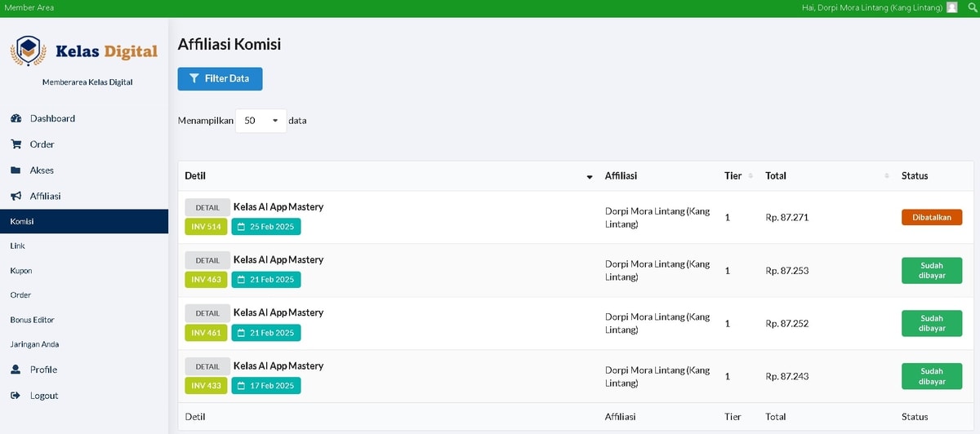Click DETAIL button for INV 433

pos(207,366)
